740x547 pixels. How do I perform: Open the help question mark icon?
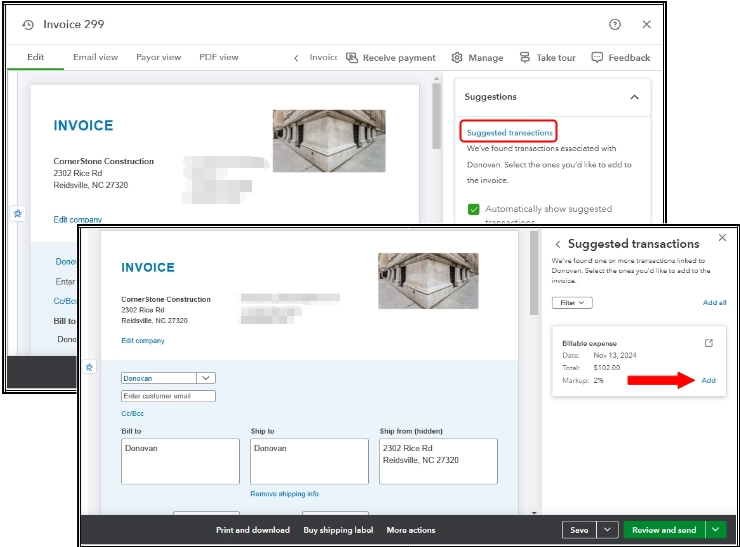[x=614, y=25]
